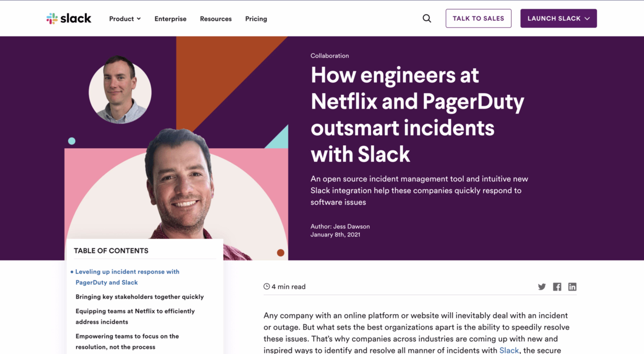This screenshot has width=644, height=354.
Task: Click the small circular portrait photo
Action: pyautogui.click(x=120, y=90)
